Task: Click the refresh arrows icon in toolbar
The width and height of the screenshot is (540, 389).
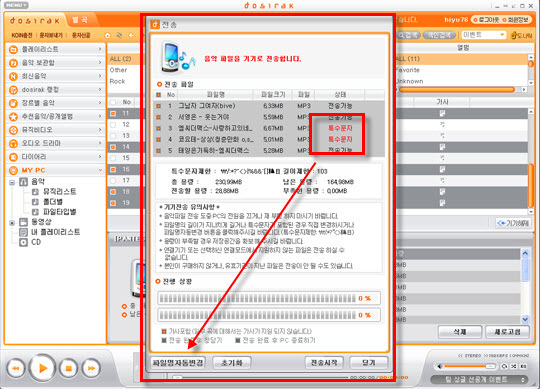Action: (x=120, y=35)
